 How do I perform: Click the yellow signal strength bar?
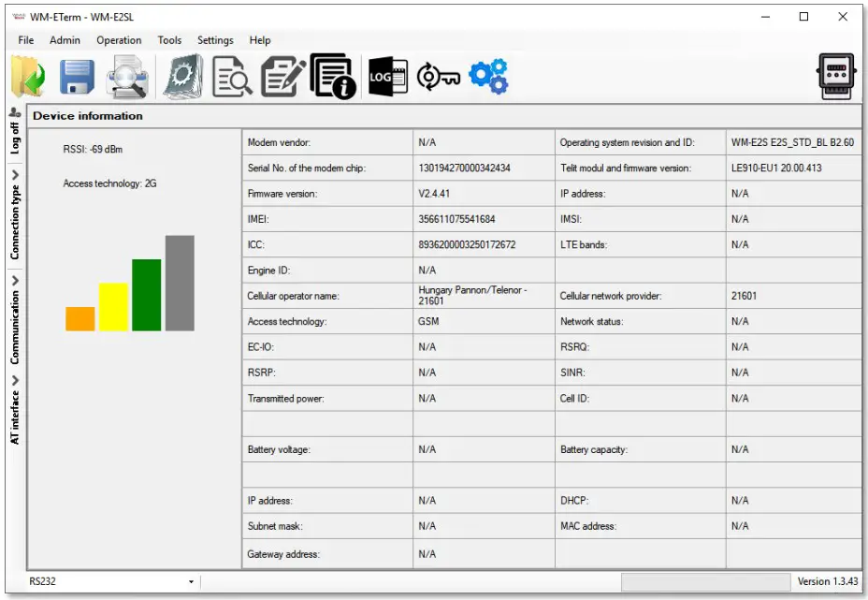tap(113, 307)
